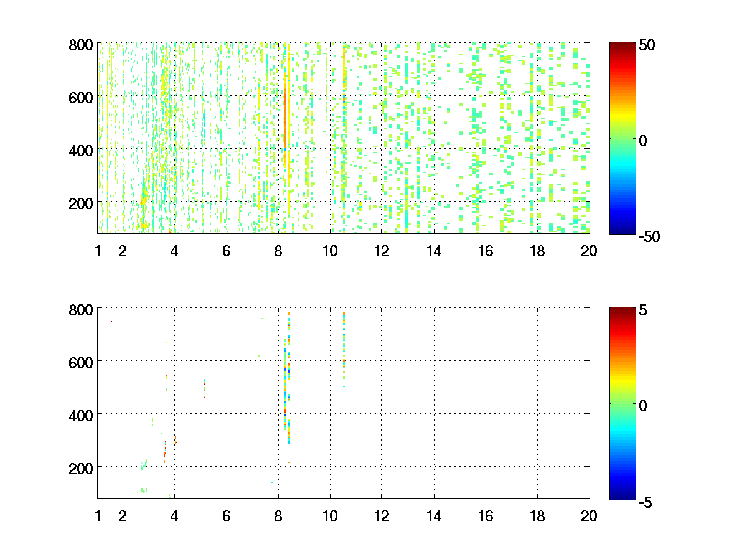Click the "14" x-axis label under the bottom plot
This screenshot has width=747, height=560.
434,516
